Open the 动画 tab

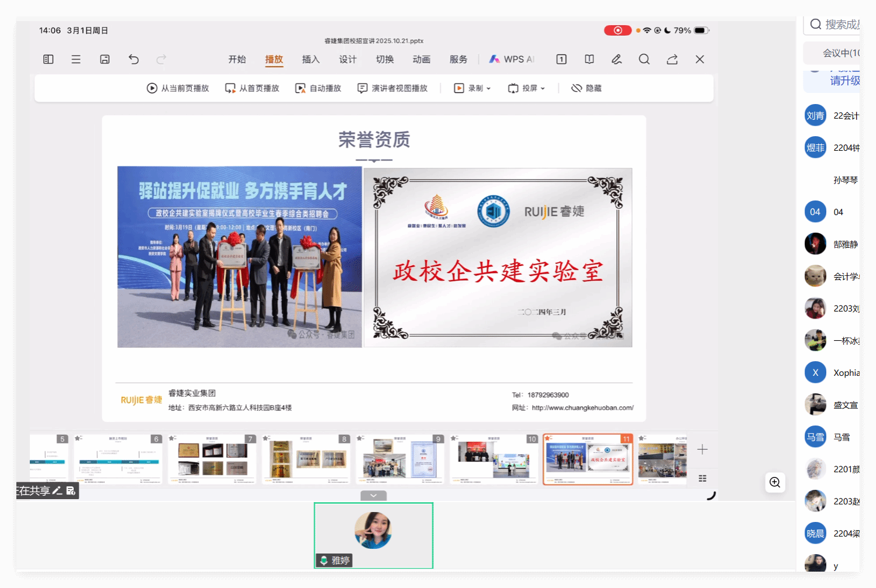421,59
